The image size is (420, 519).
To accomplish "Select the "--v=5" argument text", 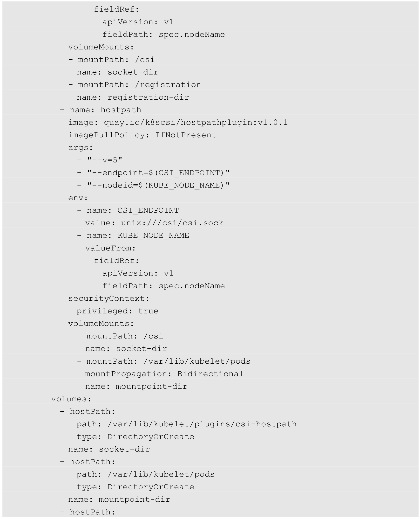I will (104, 160).
